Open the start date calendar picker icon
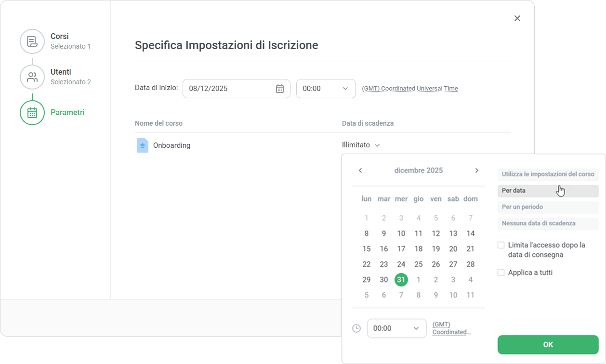This screenshot has height=364, width=606. coord(280,89)
